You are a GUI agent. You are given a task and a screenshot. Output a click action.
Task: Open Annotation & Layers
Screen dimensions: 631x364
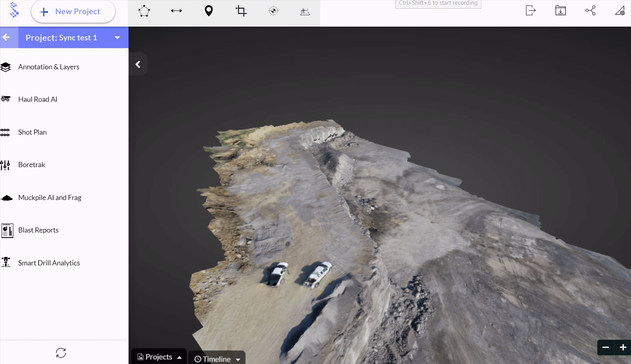tap(49, 67)
